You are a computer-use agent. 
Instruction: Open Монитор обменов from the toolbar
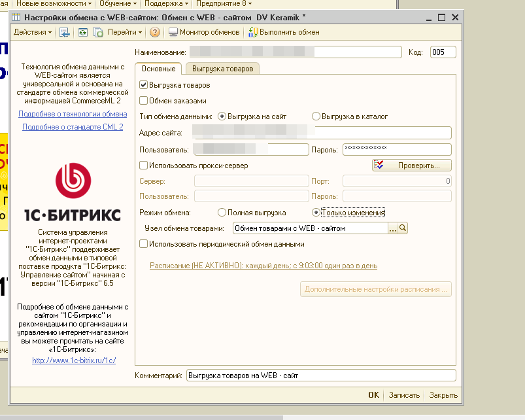coord(206,32)
